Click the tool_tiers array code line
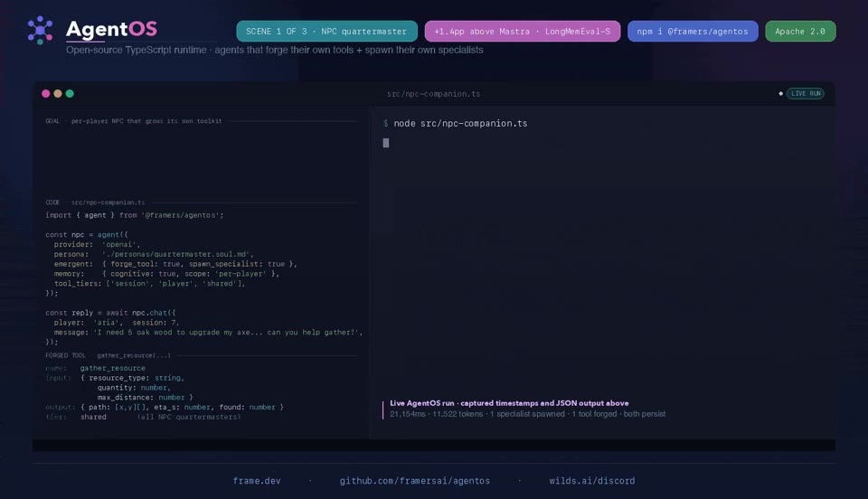The image size is (868, 499). click(x=149, y=284)
